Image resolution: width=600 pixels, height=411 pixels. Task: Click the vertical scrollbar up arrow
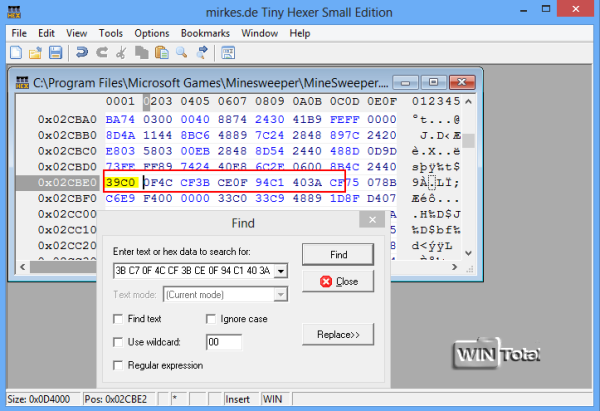coord(469,102)
